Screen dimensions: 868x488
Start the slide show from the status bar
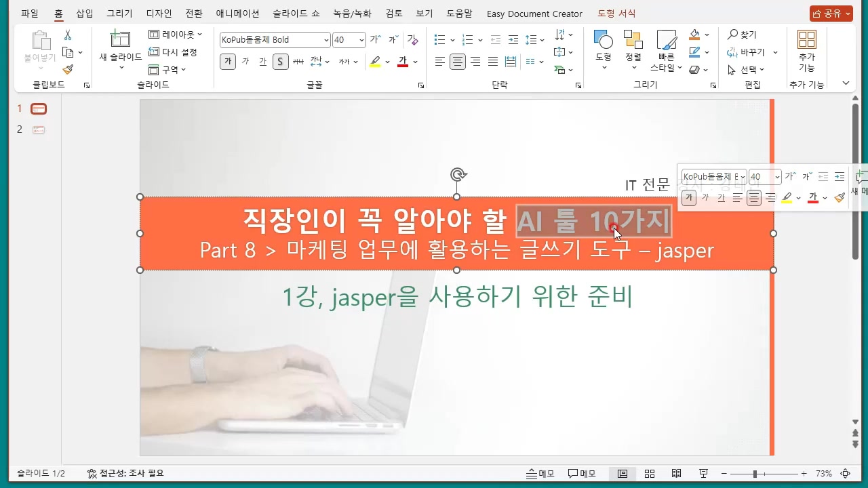click(703, 474)
